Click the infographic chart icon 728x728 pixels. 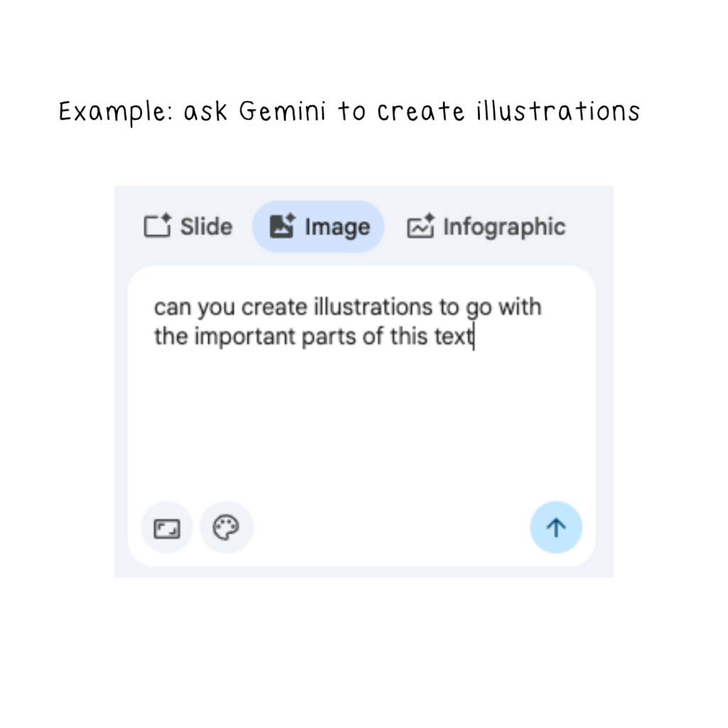[420, 226]
